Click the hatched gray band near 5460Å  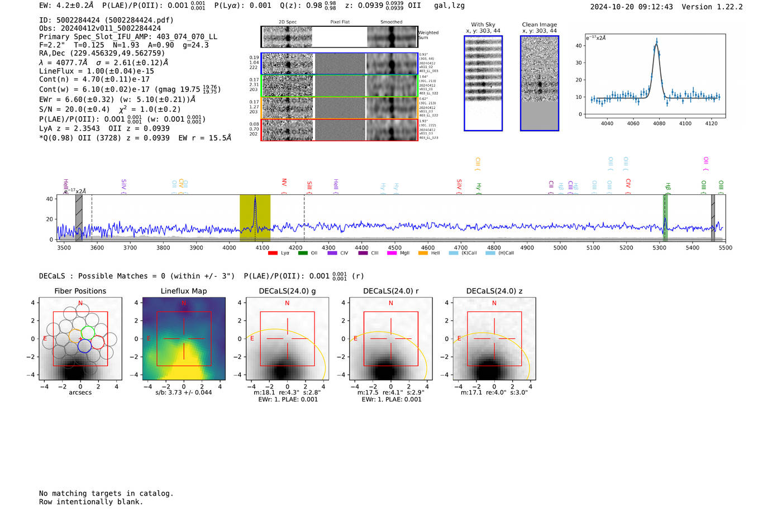pyautogui.click(x=713, y=218)
